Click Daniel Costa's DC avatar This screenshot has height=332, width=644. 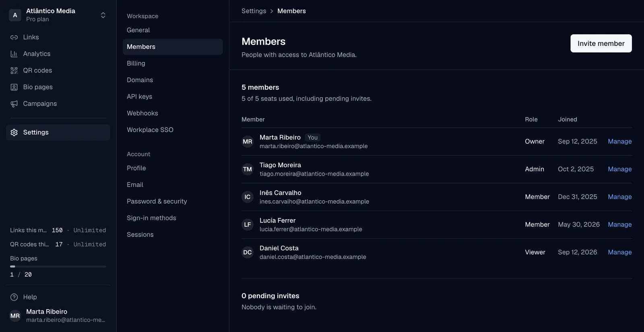(248, 252)
